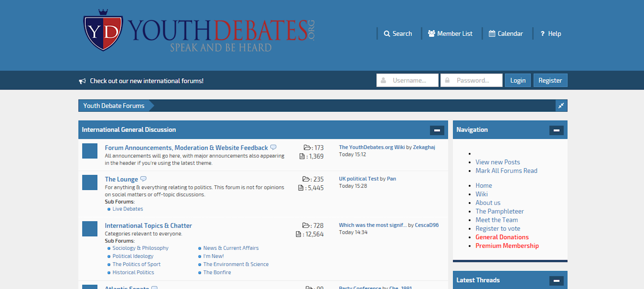The height and width of the screenshot is (289, 644).
Task: Open Sociology & Philosophy sub forum
Action: click(140, 248)
